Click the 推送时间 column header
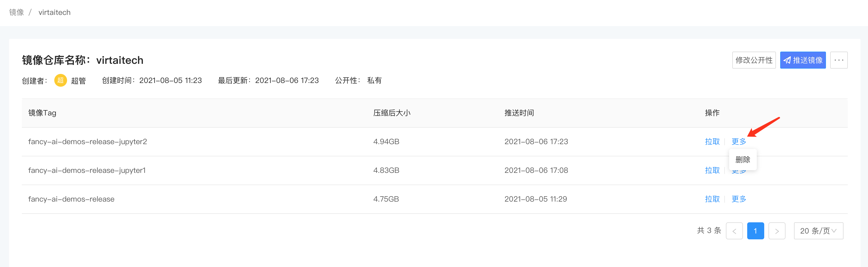868x267 pixels. coord(519,113)
